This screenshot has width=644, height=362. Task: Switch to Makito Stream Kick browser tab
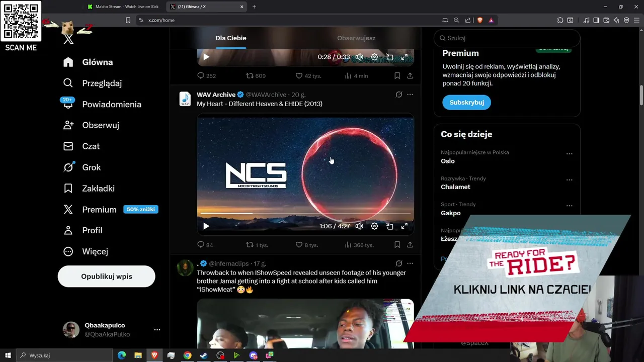pos(123,7)
